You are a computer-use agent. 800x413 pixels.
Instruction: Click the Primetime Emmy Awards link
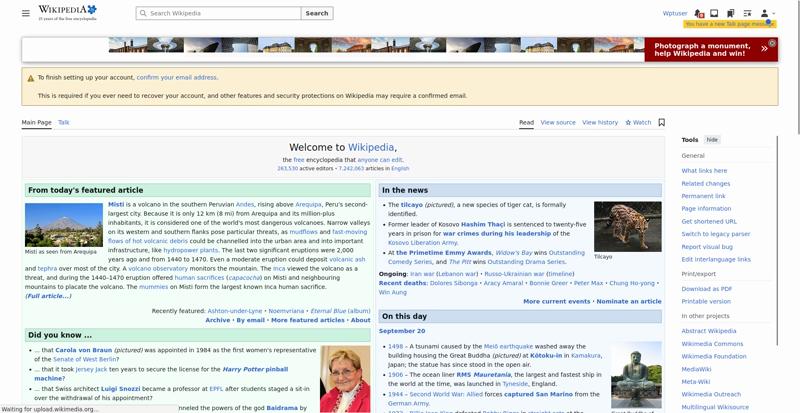444,253
